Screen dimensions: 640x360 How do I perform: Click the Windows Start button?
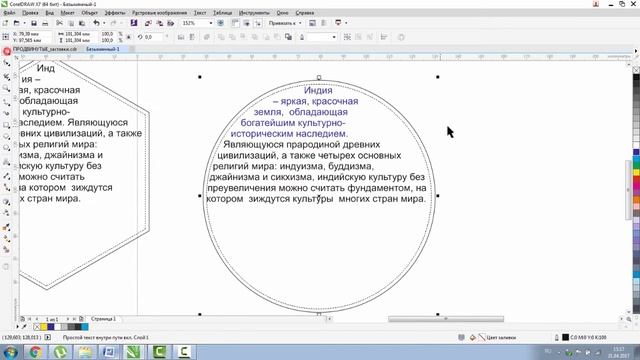(x=11, y=352)
